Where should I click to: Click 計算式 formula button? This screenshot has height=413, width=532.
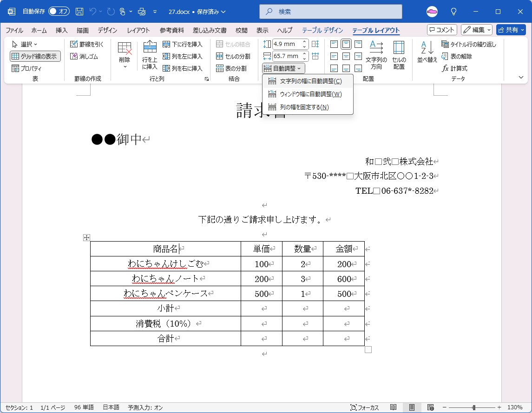click(455, 69)
